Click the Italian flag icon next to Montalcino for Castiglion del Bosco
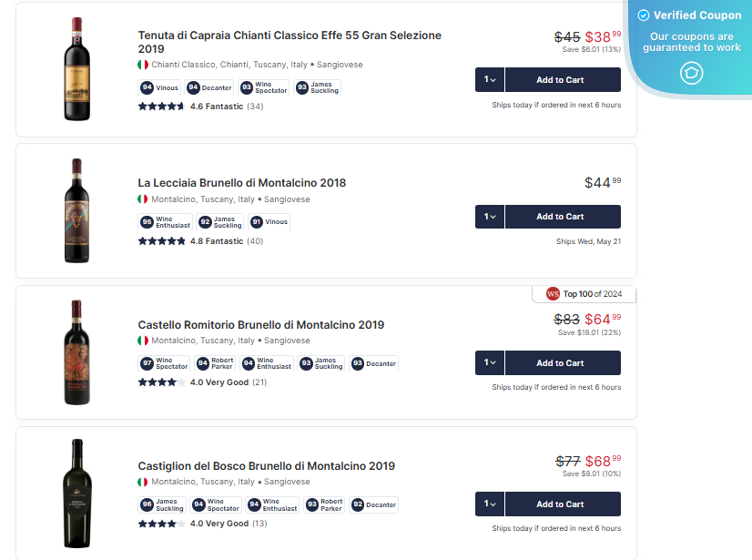 (141, 481)
